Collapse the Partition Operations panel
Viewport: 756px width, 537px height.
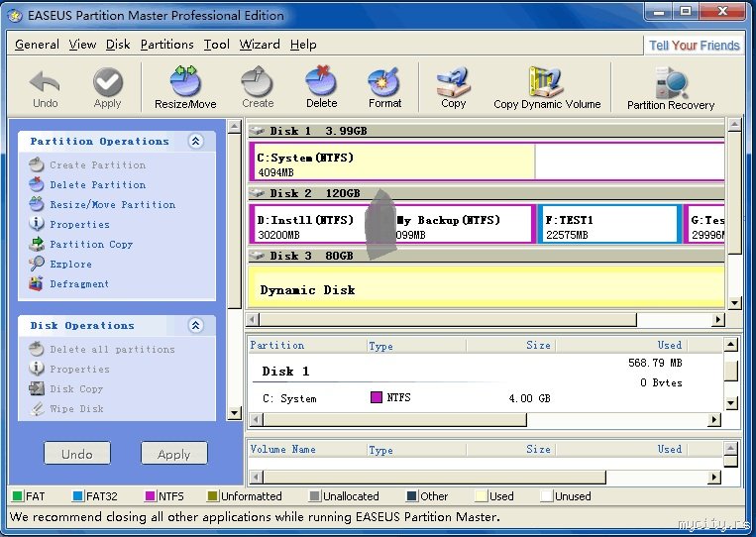click(196, 142)
